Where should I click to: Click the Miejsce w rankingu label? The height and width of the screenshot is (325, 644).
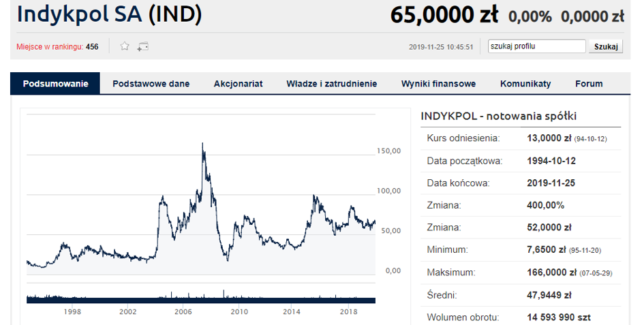point(50,47)
